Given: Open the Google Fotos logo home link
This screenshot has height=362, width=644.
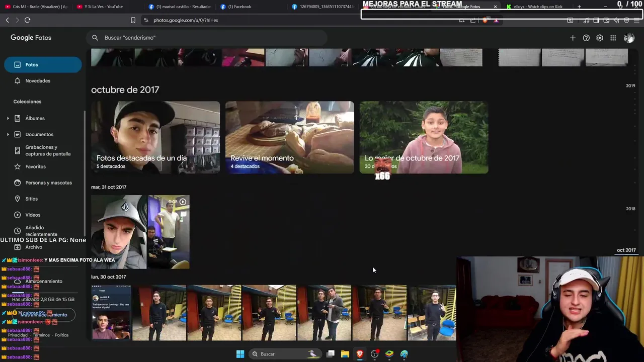Looking at the screenshot, I should pos(31,38).
